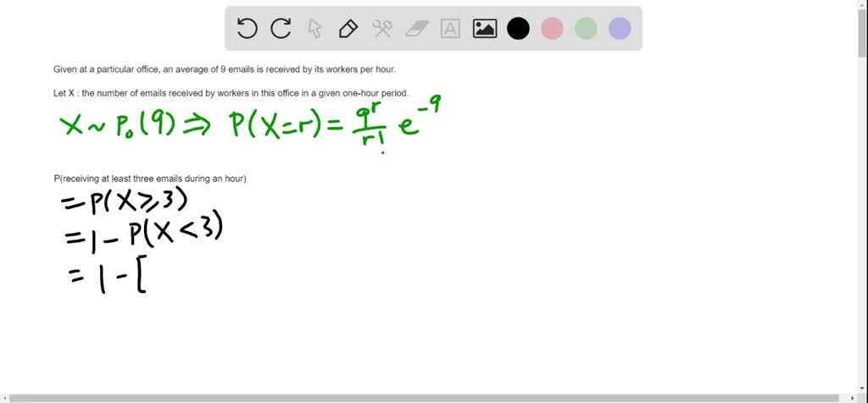Open the tools settings icon

pos(381,29)
